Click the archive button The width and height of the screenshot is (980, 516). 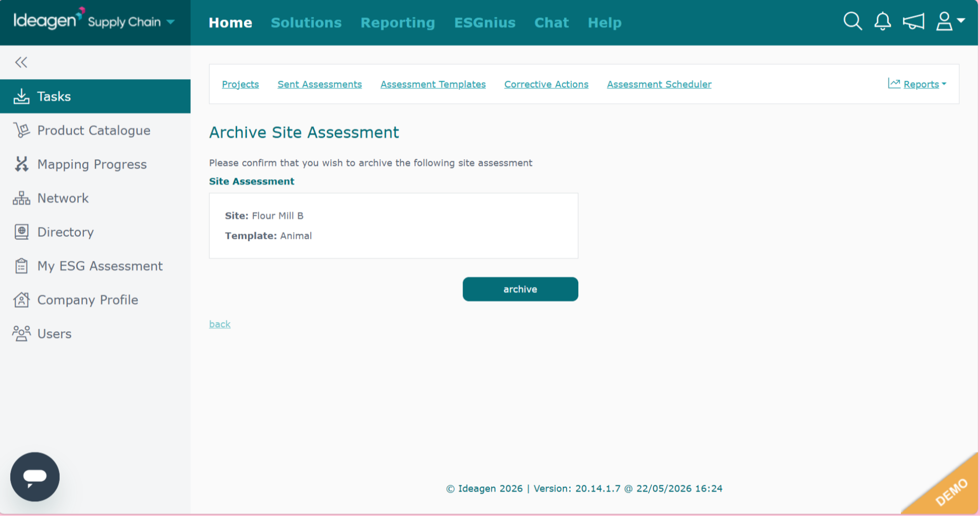(x=520, y=289)
